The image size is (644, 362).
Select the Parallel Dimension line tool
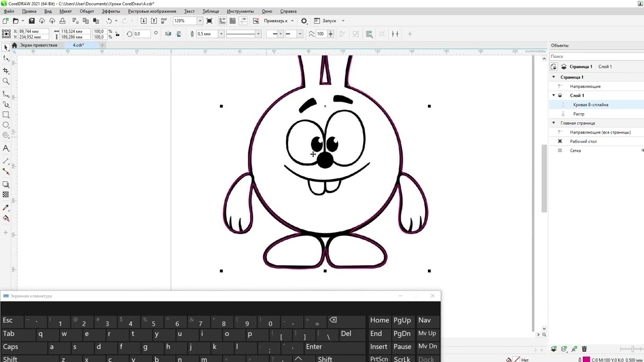(6, 161)
